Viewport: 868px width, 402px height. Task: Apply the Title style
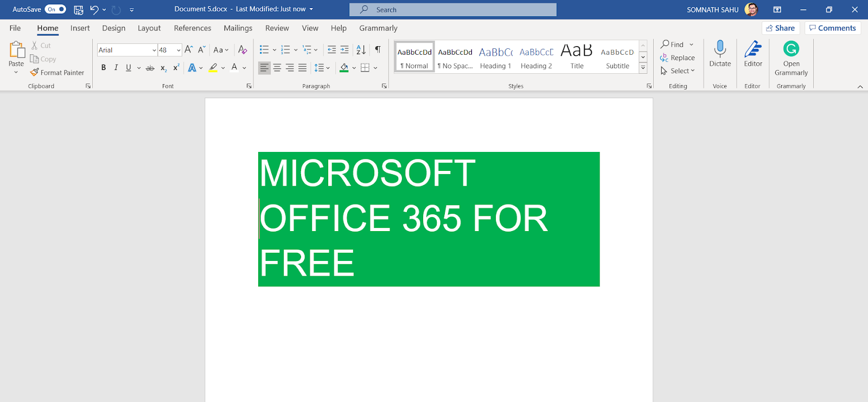tap(577, 57)
